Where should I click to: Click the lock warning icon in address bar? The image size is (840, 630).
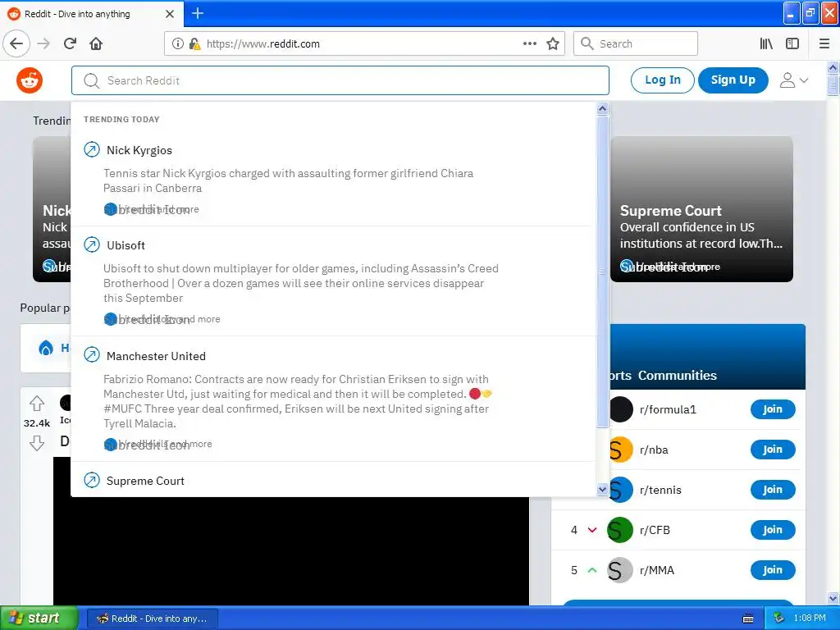[x=194, y=43]
